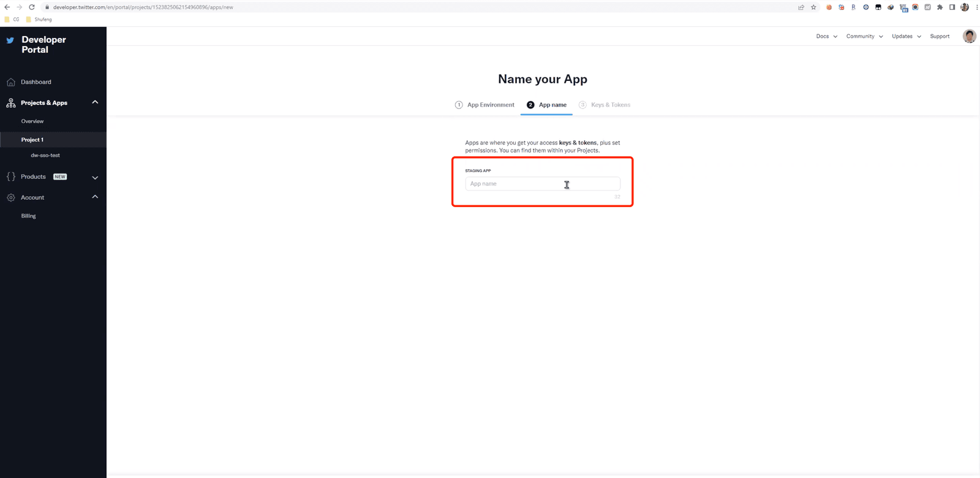Viewport: 980px width, 478px height.
Task: Open Dashboard in the sidebar
Action: (x=36, y=82)
